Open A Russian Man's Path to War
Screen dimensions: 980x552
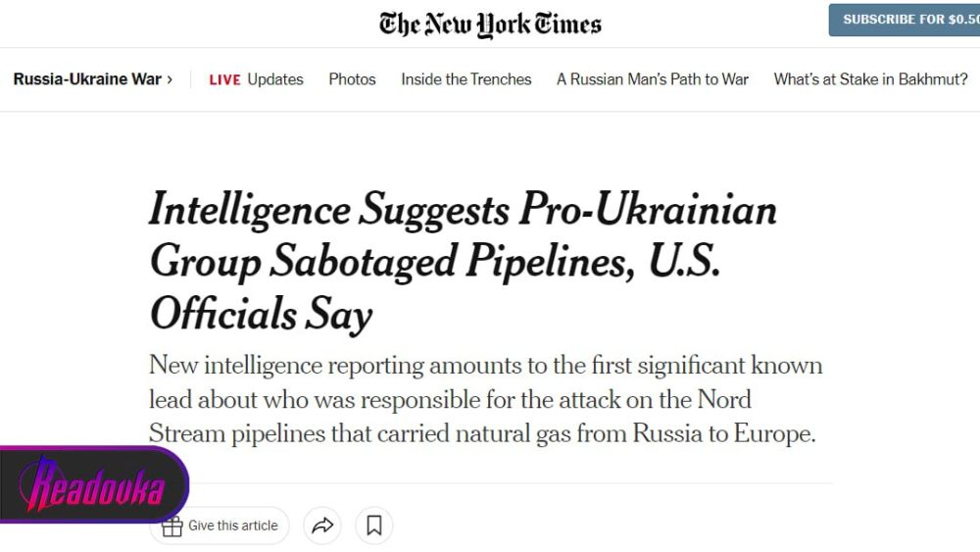[653, 80]
